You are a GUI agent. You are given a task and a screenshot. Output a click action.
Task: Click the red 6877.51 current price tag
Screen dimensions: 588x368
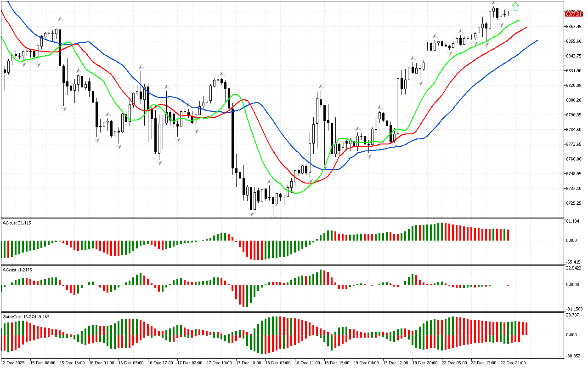(x=574, y=14)
